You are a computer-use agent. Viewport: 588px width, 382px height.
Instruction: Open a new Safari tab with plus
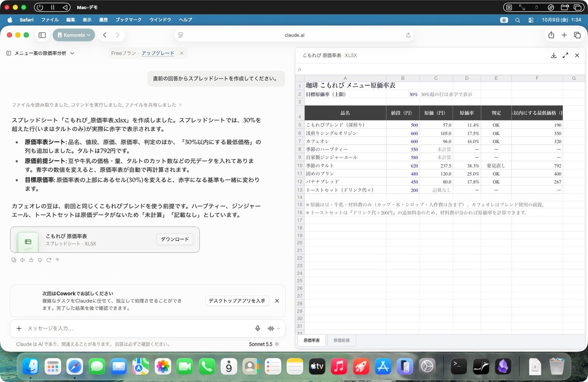(x=564, y=35)
